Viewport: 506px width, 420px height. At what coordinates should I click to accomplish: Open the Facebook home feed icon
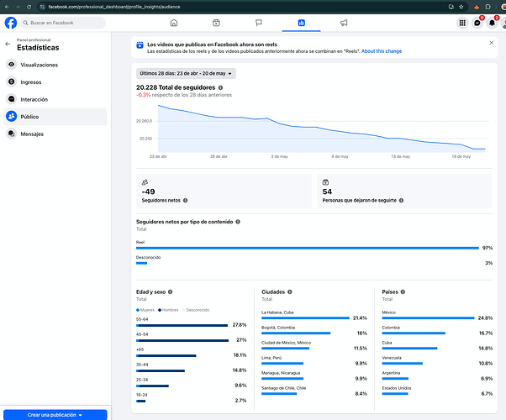pyautogui.click(x=174, y=23)
